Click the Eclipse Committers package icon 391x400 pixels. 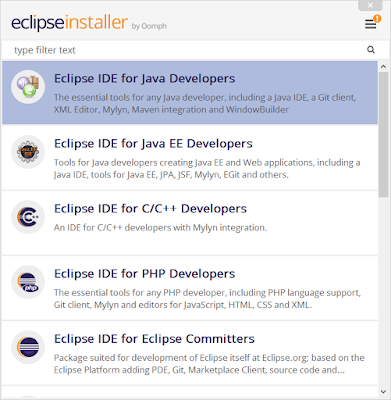click(x=28, y=347)
